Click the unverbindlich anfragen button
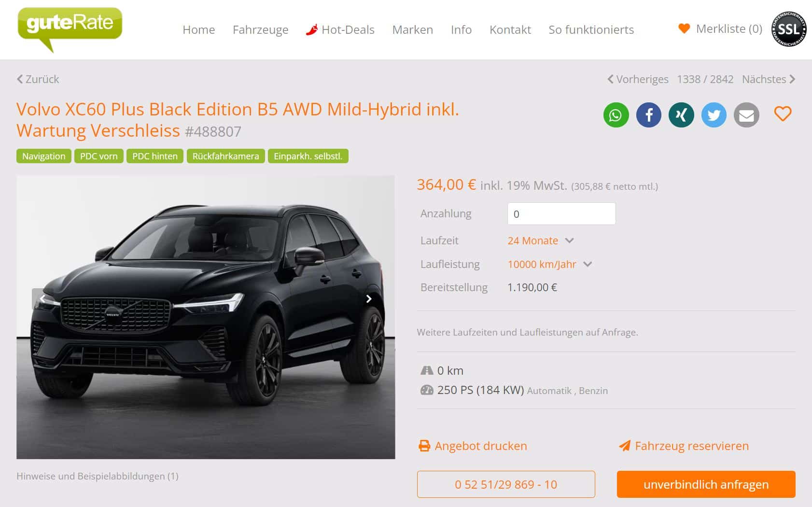 (x=706, y=484)
